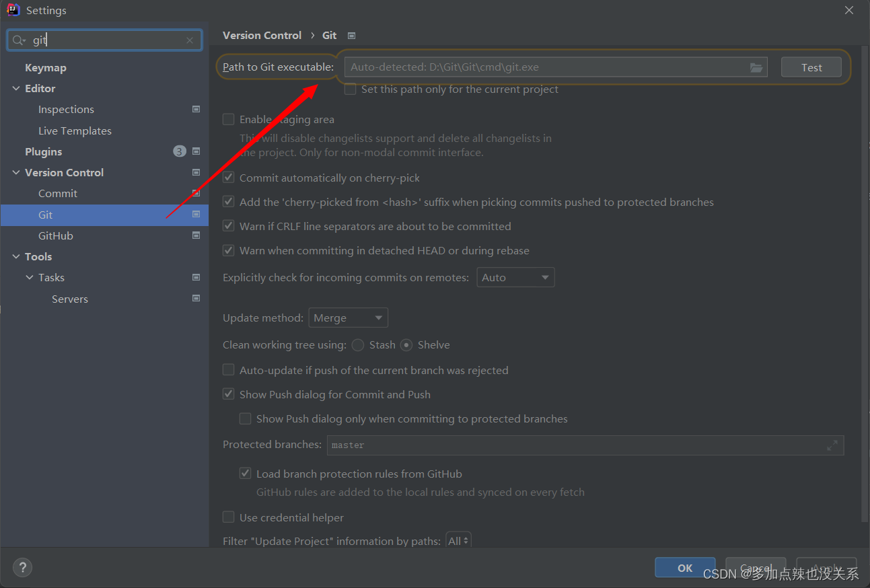Select the Shelve radio button

click(x=406, y=344)
